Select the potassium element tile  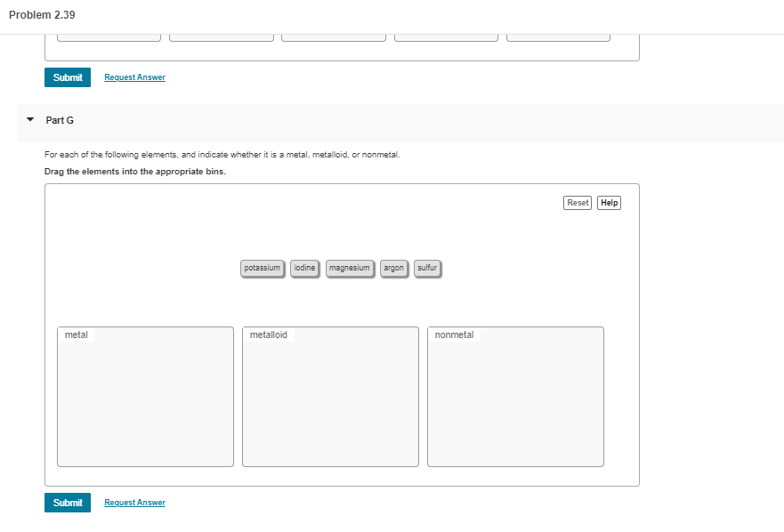pos(262,268)
